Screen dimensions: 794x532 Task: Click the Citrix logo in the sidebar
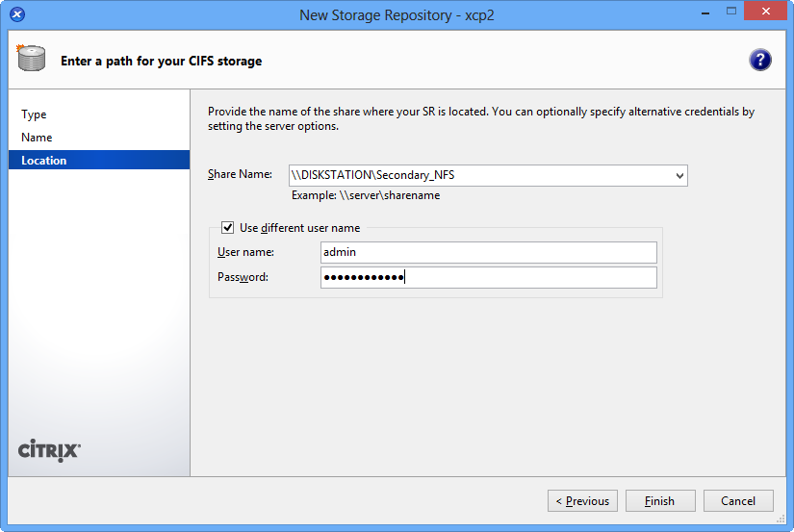(x=50, y=451)
